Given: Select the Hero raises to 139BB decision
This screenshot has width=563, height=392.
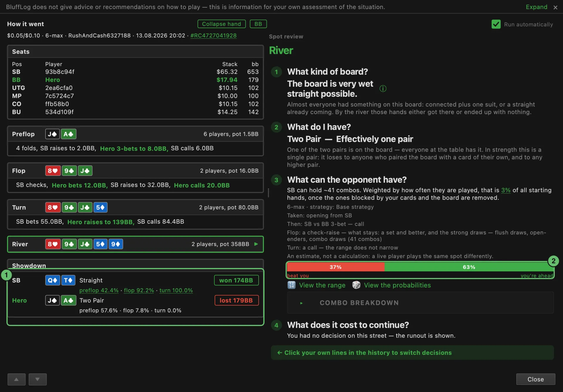Looking at the screenshot, I should pyautogui.click(x=101, y=222).
